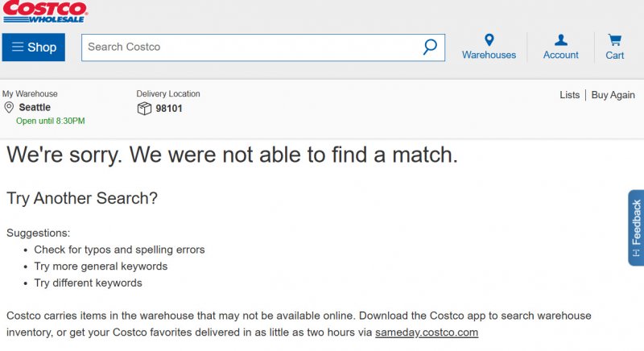Image resolution: width=644 pixels, height=351 pixels.
Task: Open the Feedback side tab
Action: pyautogui.click(x=636, y=228)
